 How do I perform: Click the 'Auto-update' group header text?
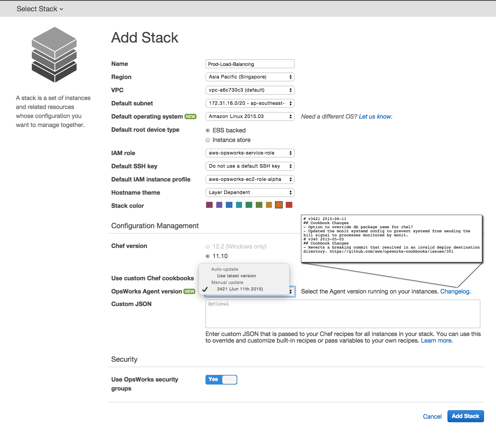tap(225, 269)
